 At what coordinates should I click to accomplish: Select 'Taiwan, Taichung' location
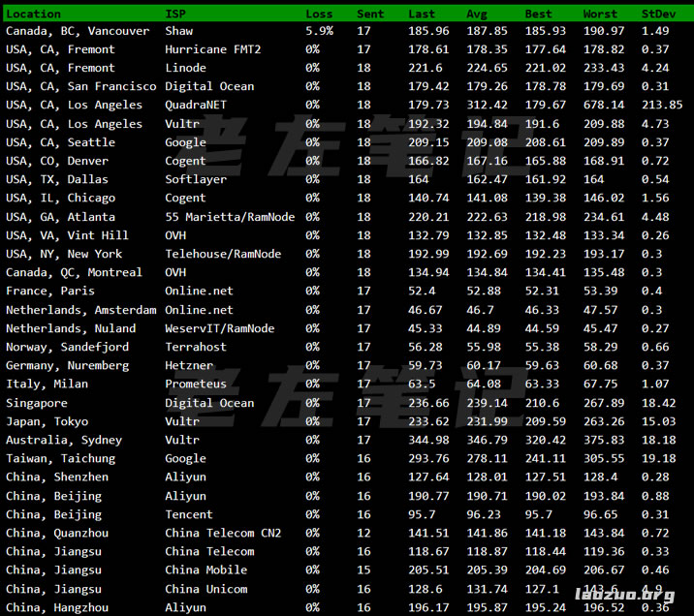[x=61, y=459]
